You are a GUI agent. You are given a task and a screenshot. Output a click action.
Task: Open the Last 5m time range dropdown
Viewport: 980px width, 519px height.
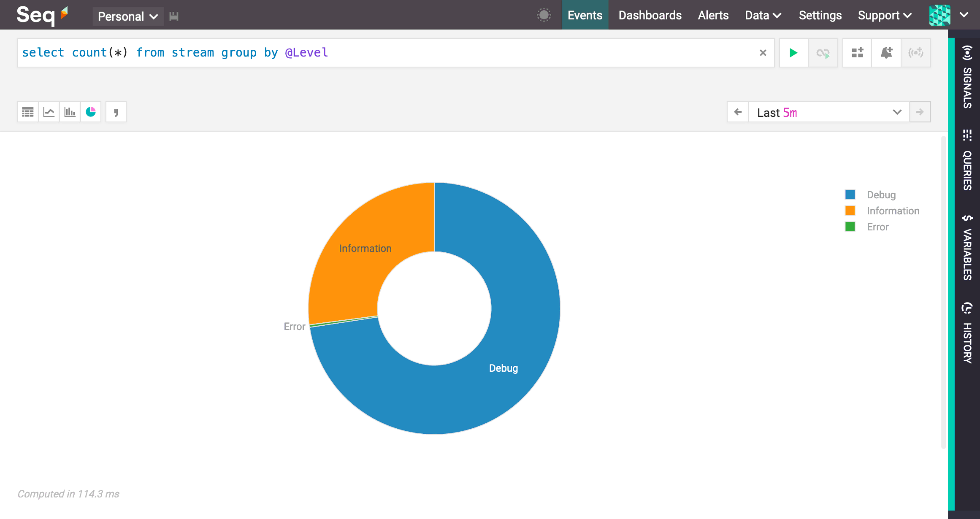pyautogui.click(x=829, y=112)
